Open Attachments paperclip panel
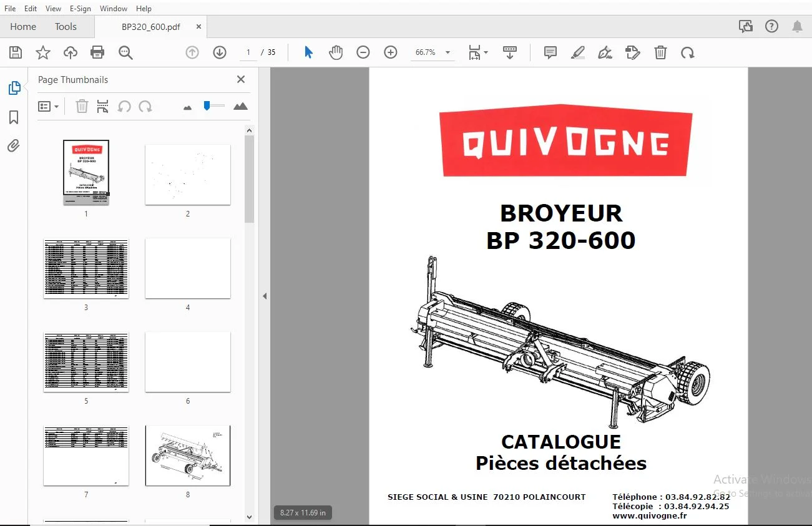The image size is (812, 526). (14, 146)
